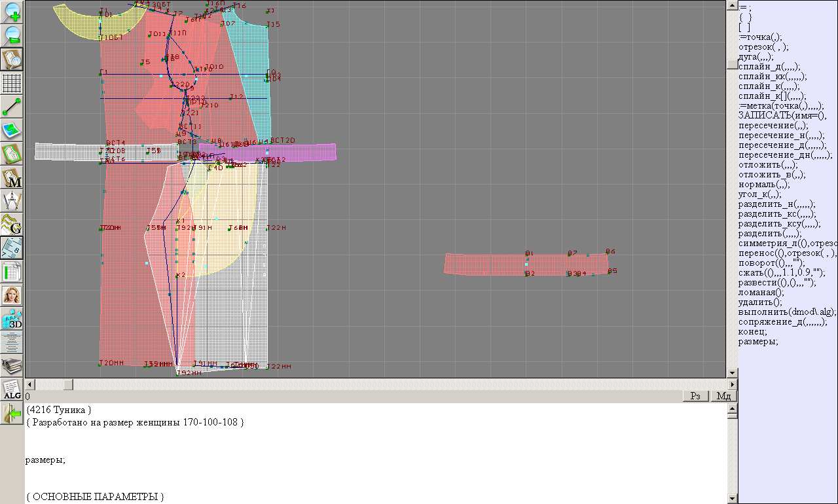The height and width of the screenshot is (504, 838).
Task: Toggle the grid display icon
Action: click(x=12, y=83)
